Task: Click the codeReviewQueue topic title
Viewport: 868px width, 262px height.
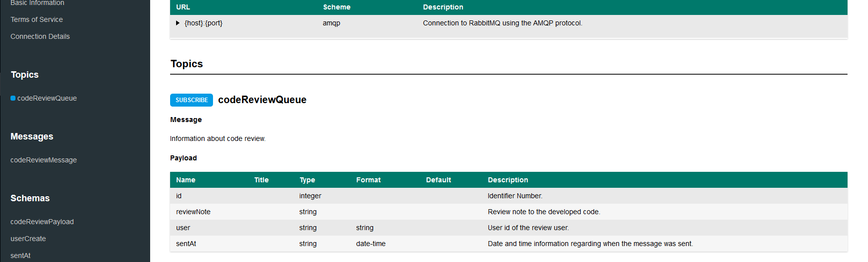Action: [262, 100]
